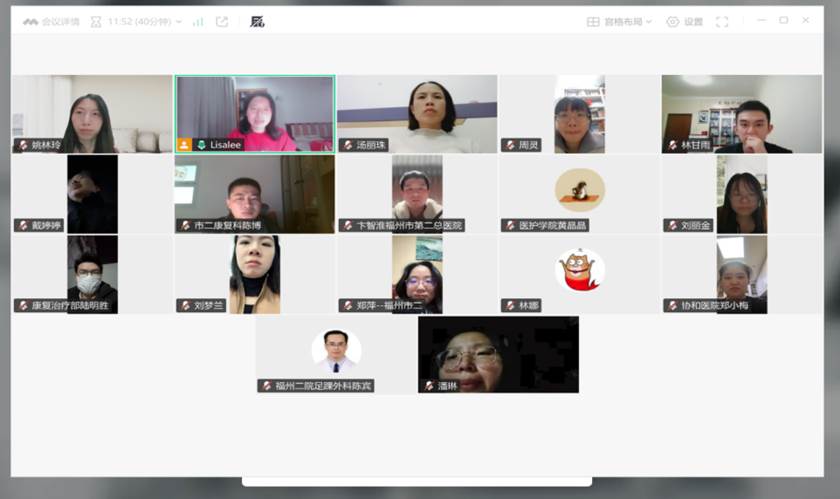Minimize the meeting window
This screenshot has height=499, width=840.
point(761,20)
